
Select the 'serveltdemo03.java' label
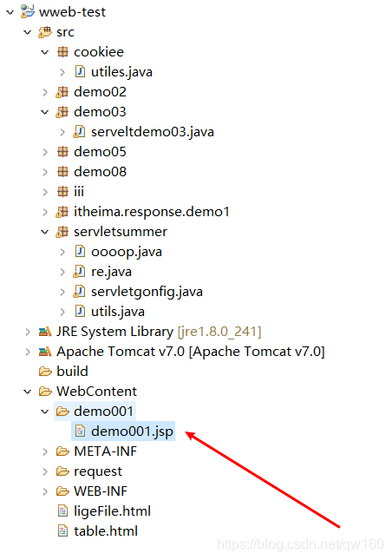[x=153, y=132]
